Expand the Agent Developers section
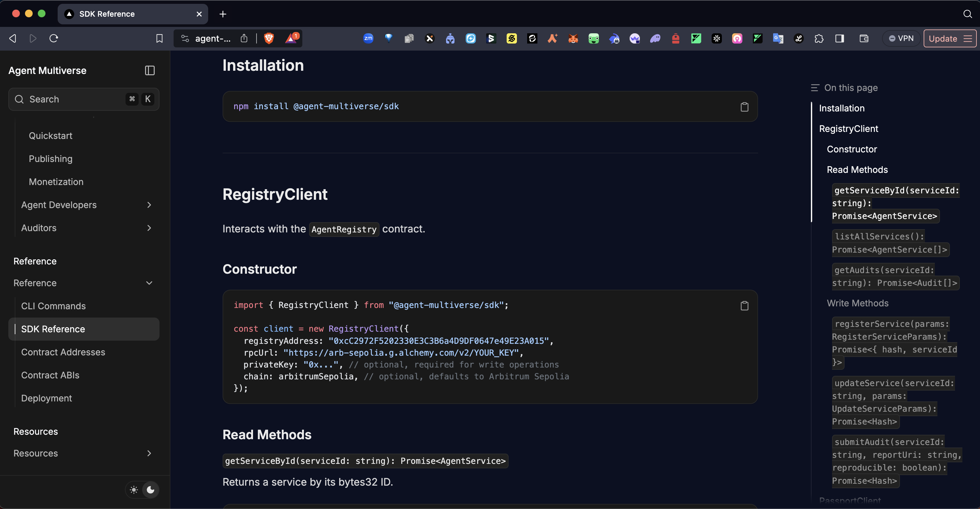 [x=149, y=205]
